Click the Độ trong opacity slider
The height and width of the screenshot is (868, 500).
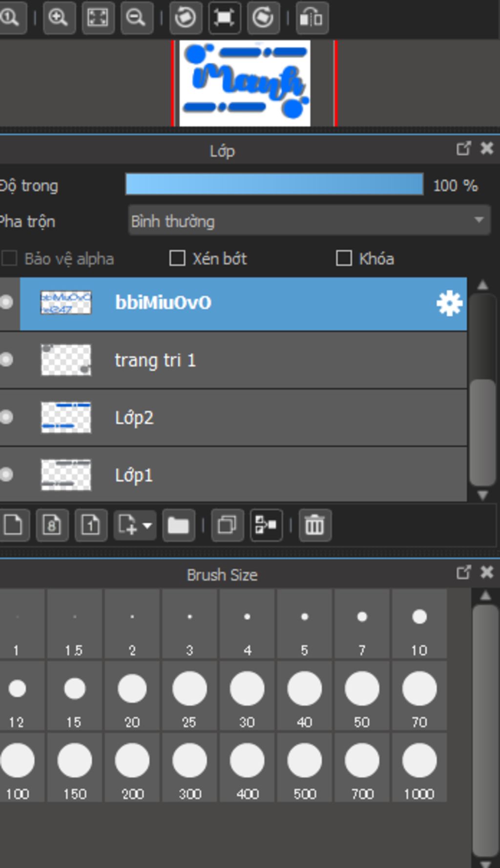point(274,185)
